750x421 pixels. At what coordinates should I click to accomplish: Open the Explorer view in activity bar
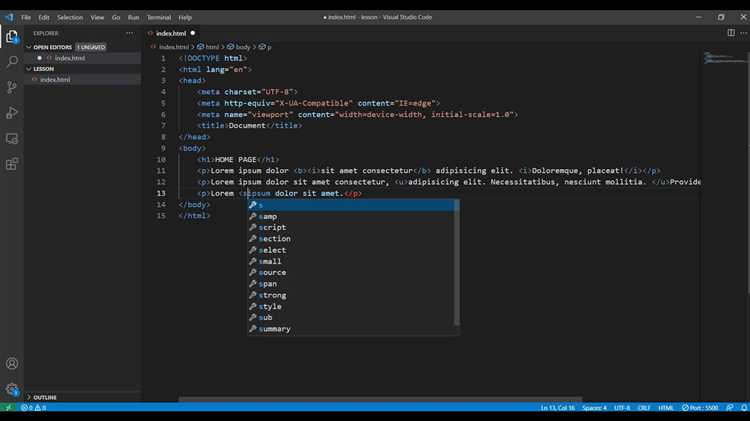coord(12,37)
